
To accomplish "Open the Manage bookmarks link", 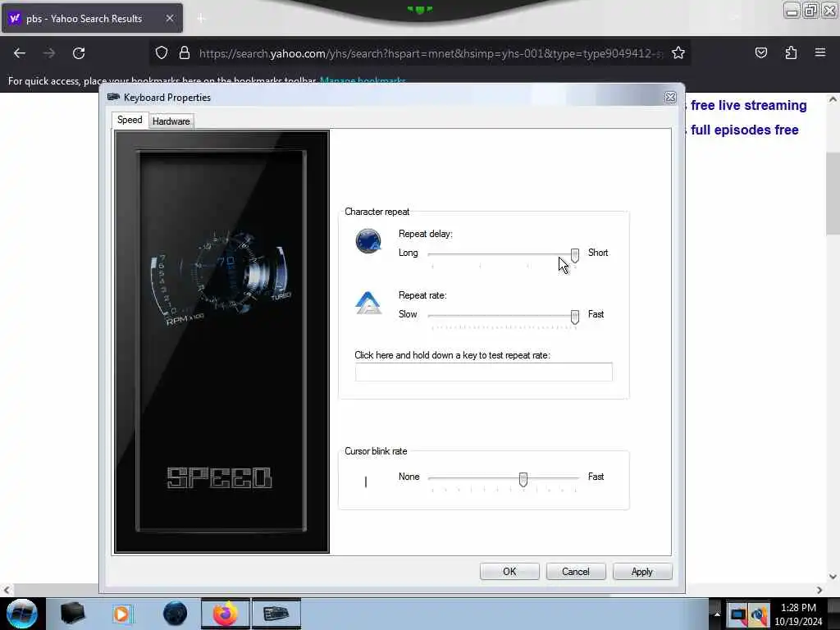I will coord(363,81).
